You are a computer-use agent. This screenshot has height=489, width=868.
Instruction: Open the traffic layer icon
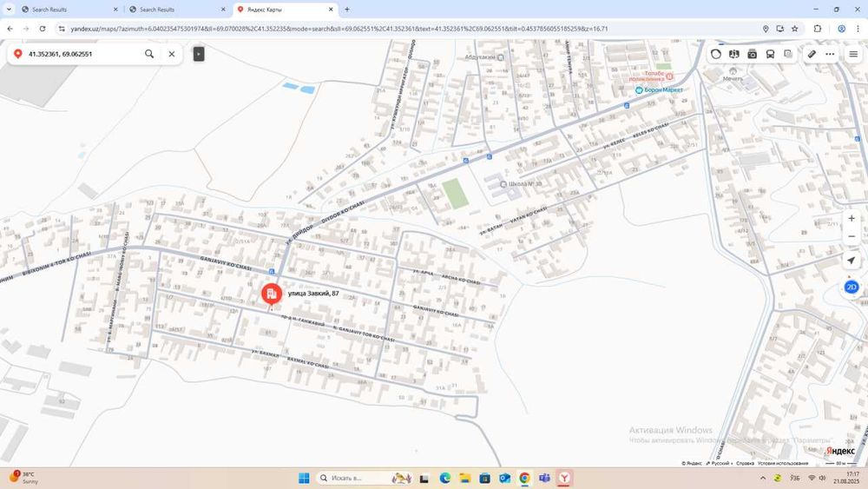[716, 54]
